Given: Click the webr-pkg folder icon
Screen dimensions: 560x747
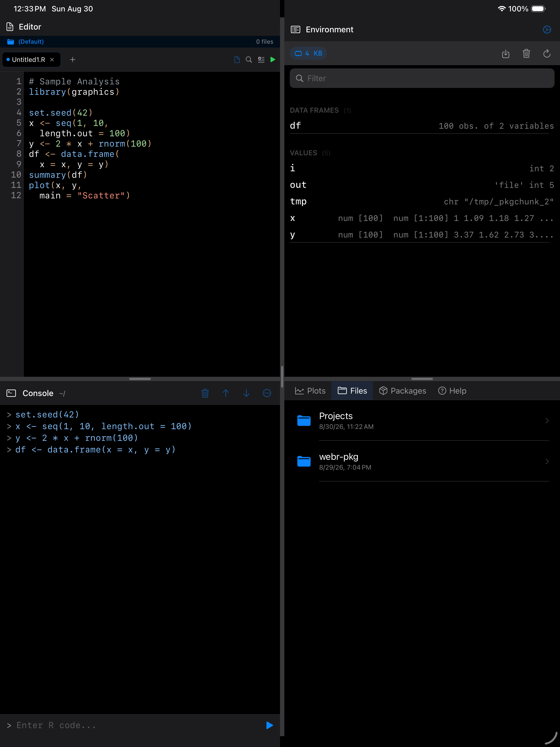Looking at the screenshot, I should (x=304, y=461).
